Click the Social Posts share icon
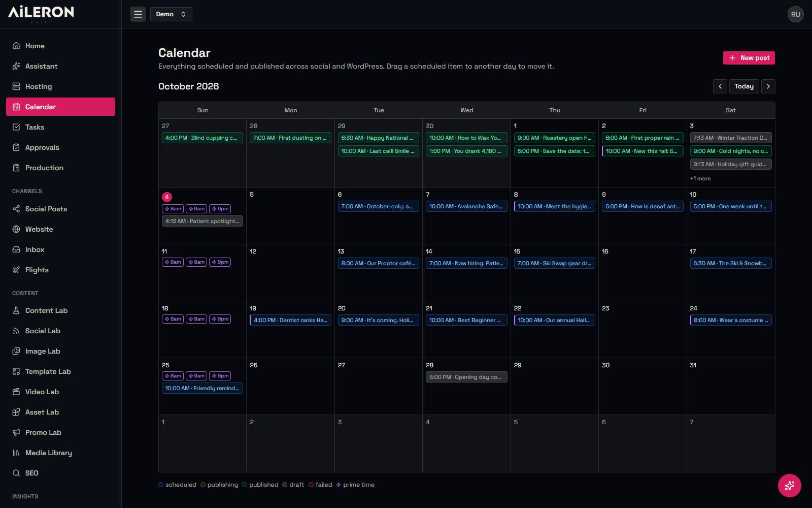The height and width of the screenshot is (508, 812). (x=16, y=209)
